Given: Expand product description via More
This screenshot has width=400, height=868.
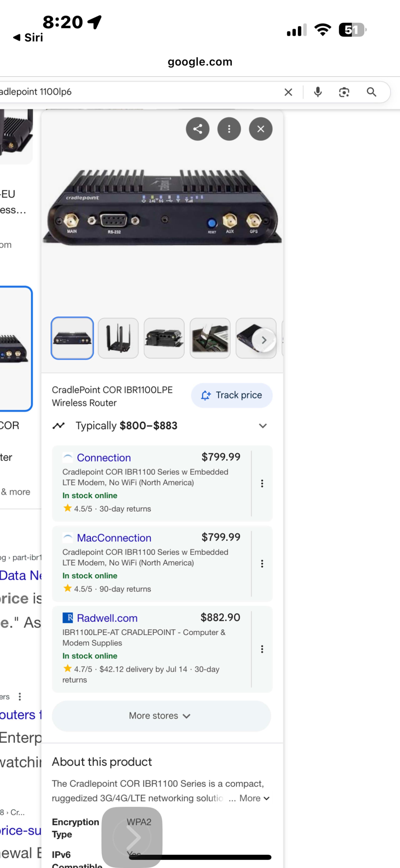Looking at the screenshot, I should coord(254,798).
